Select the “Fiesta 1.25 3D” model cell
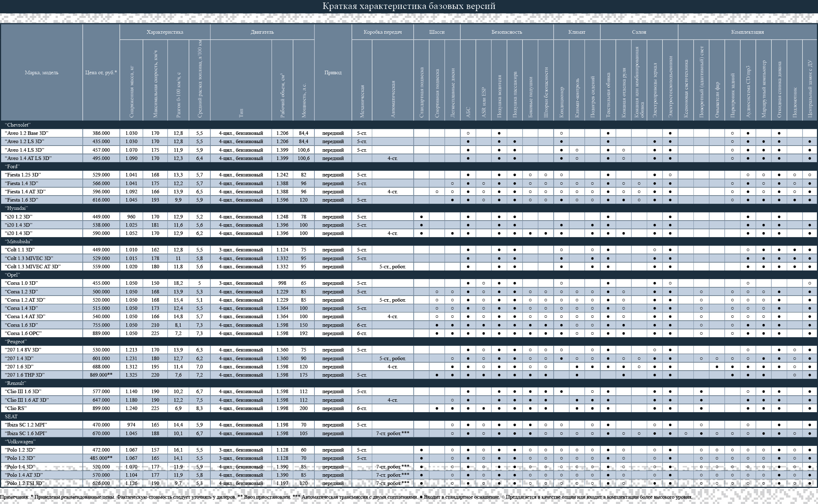 pos(42,175)
